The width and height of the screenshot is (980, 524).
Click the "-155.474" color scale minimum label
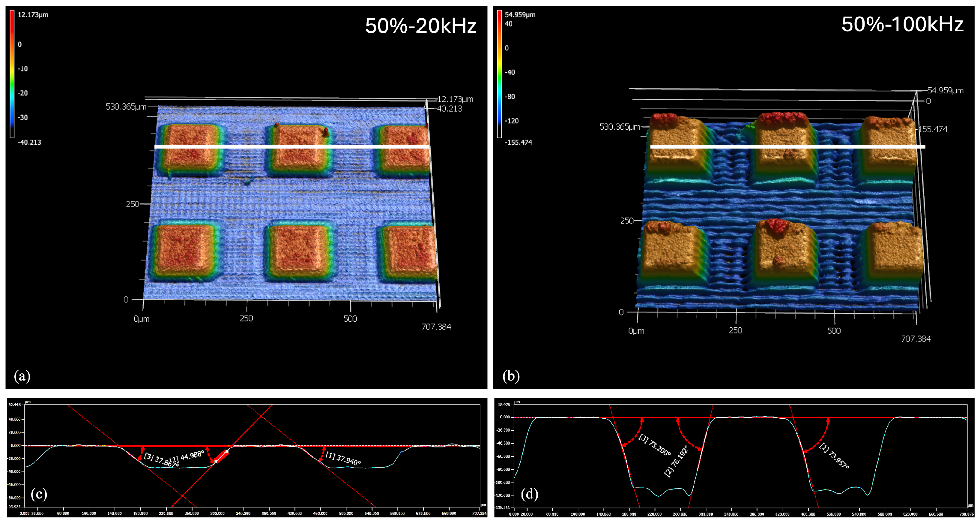[x=518, y=143]
